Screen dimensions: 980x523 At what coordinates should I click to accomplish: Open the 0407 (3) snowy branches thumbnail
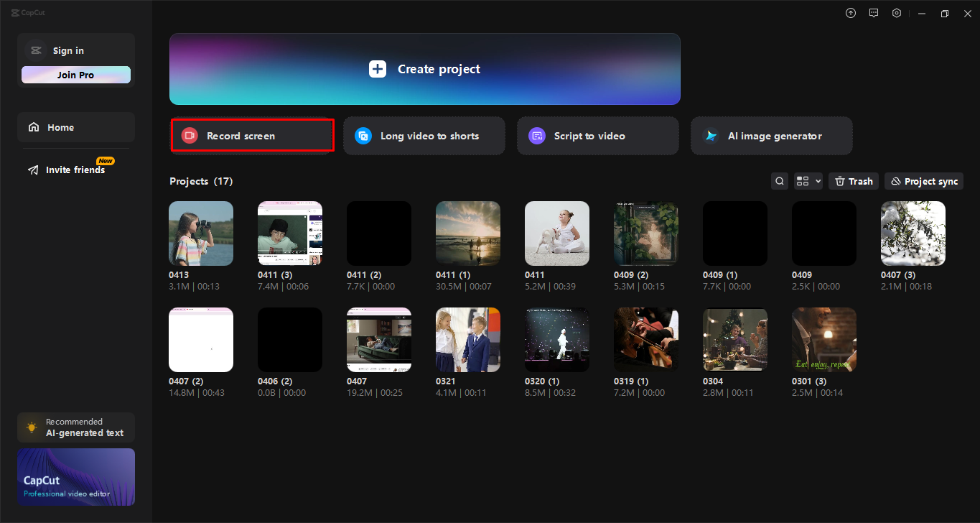coord(913,233)
